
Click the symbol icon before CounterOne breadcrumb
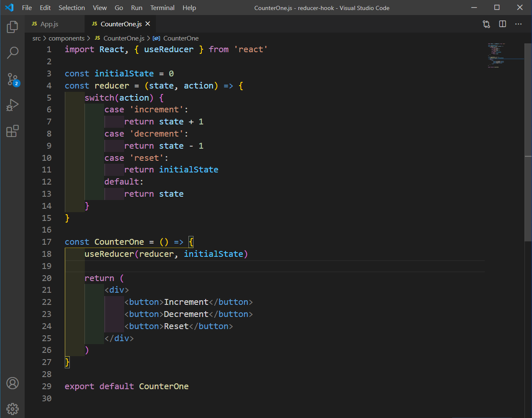[x=156, y=38]
